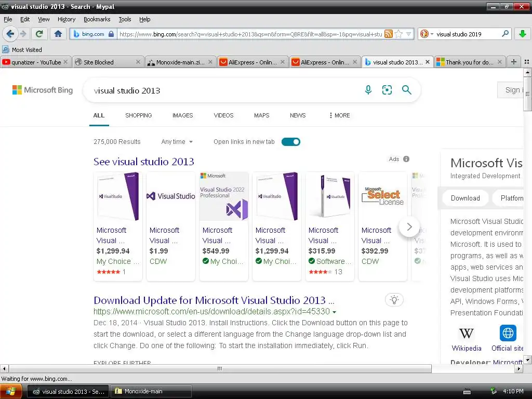Open Download Update for Microsoft Visual Studio 2013 link

coord(214,300)
